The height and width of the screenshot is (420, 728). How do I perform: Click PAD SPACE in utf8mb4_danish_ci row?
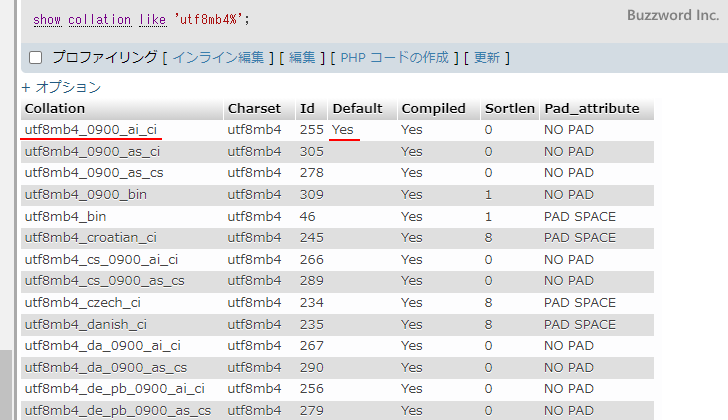click(x=580, y=324)
